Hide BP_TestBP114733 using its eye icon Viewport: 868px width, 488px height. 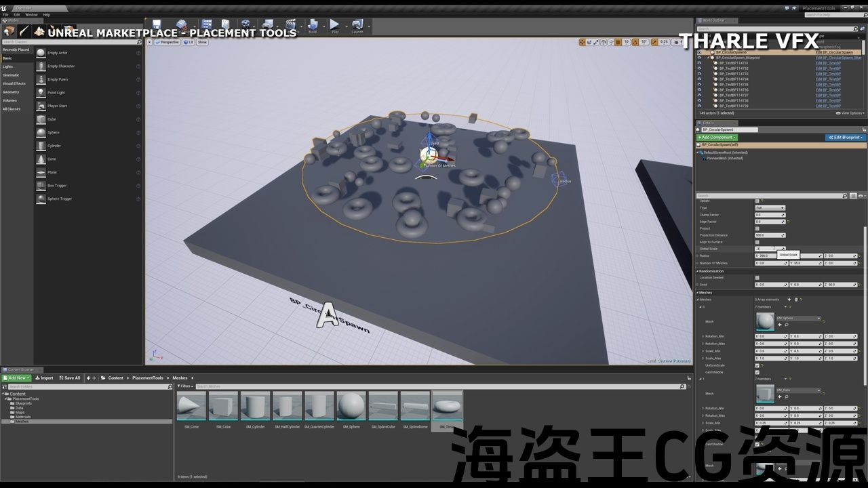click(699, 74)
